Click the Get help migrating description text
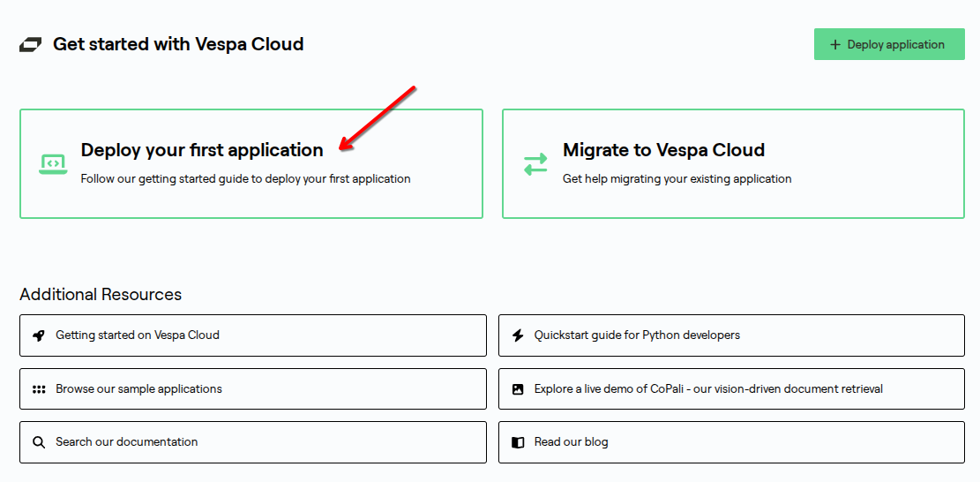 click(677, 179)
